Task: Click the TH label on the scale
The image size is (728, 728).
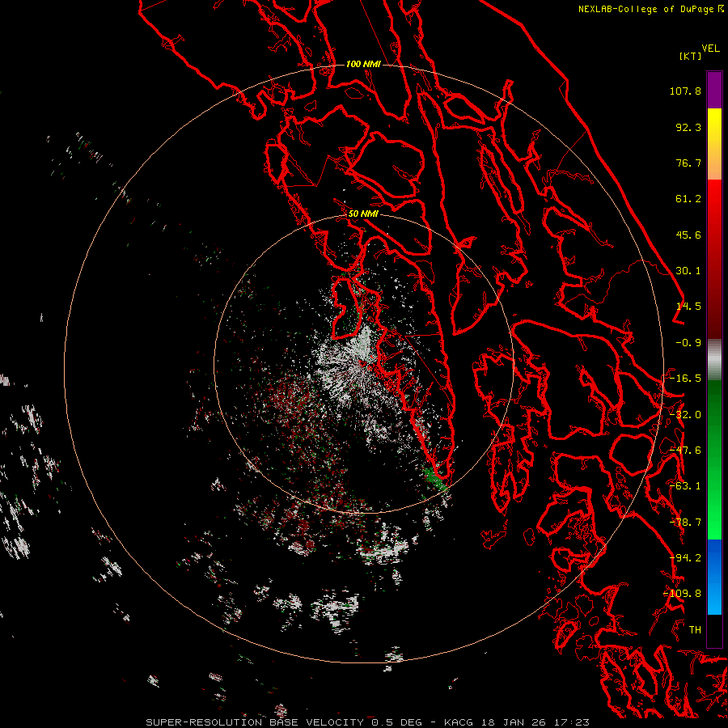Action: point(695,630)
